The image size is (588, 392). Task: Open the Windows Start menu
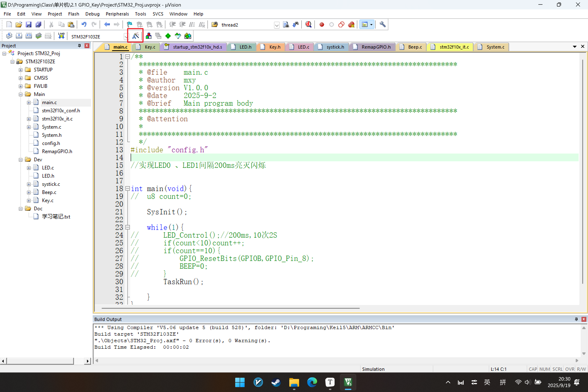(x=240, y=382)
